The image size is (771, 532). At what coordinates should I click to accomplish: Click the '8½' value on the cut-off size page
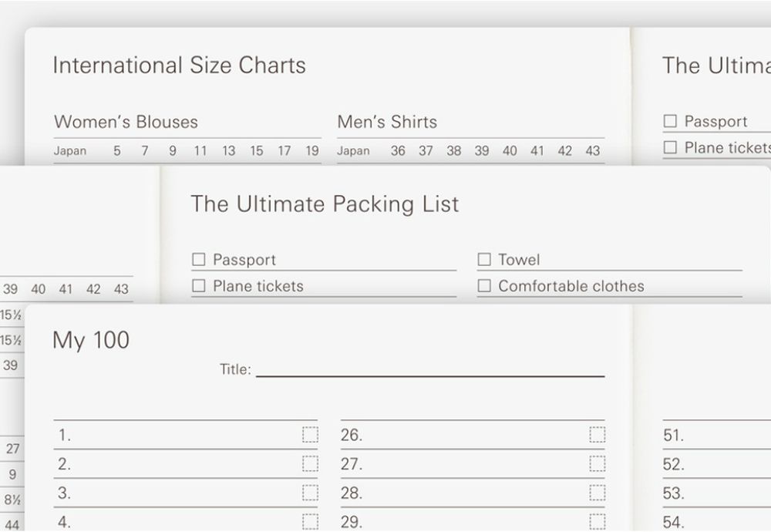(x=12, y=500)
